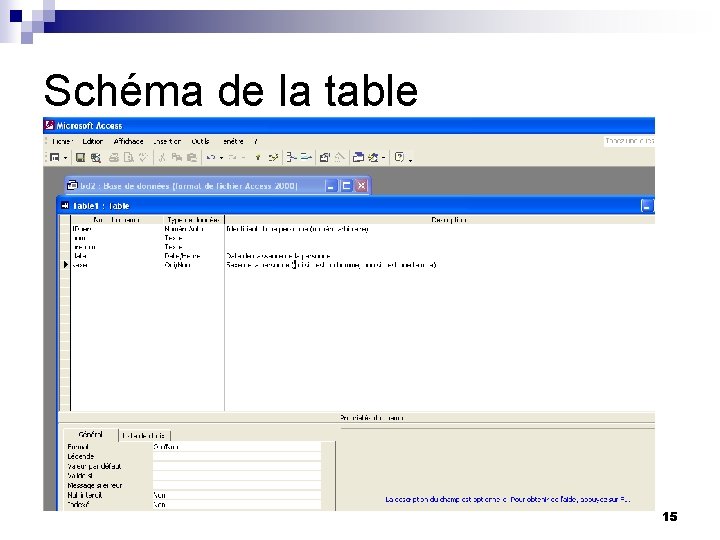Click the Undo arrow icon
The width and height of the screenshot is (720, 540).
(211, 158)
